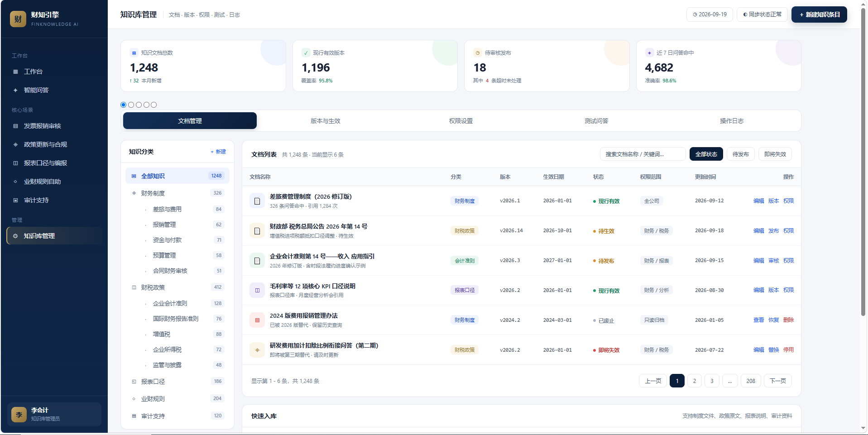This screenshot has width=868, height=435.
Task: Go to page 208
Action: (751, 381)
